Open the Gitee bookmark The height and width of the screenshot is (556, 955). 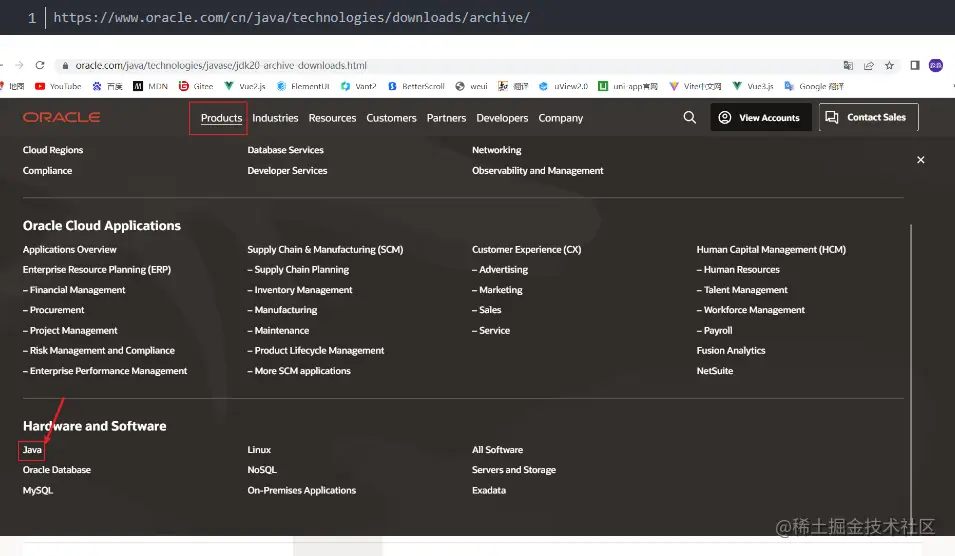pos(196,87)
